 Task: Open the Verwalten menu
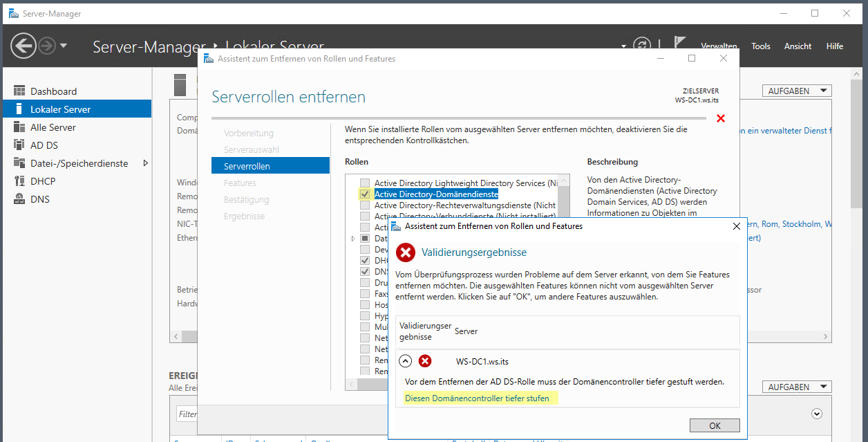click(x=719, y=46)
